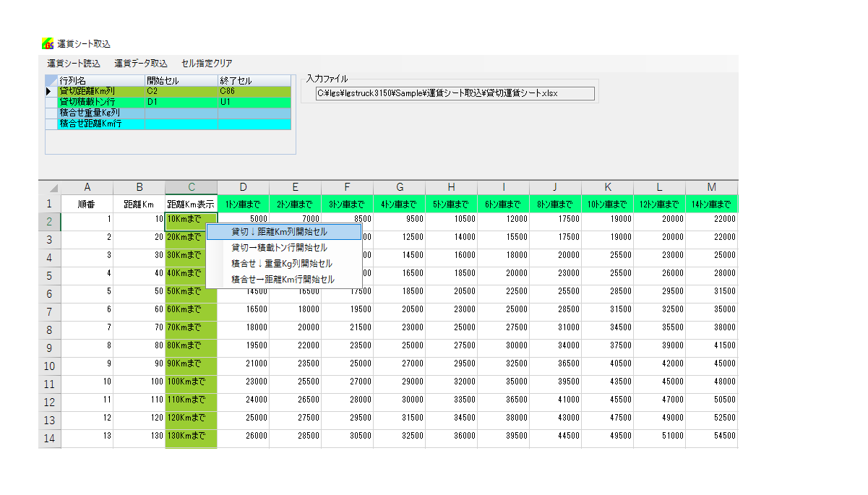Open the 運賃データ取込 menu
Viewport: 868px width, 495px height.
[x=141, y=64]
